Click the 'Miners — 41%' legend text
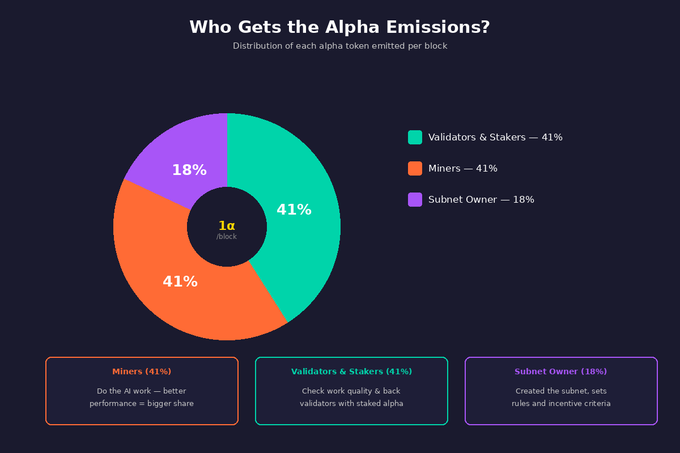Image resolution: width=680 pixels, height=453 pixels. 463,168
